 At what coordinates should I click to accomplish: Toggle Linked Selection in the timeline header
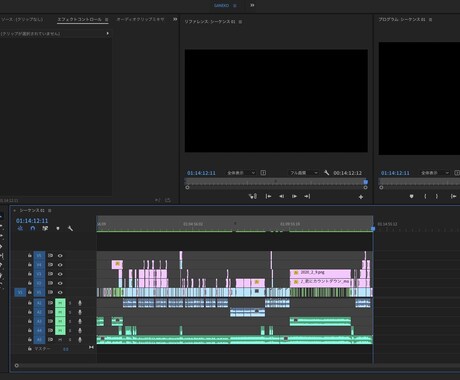45,228
